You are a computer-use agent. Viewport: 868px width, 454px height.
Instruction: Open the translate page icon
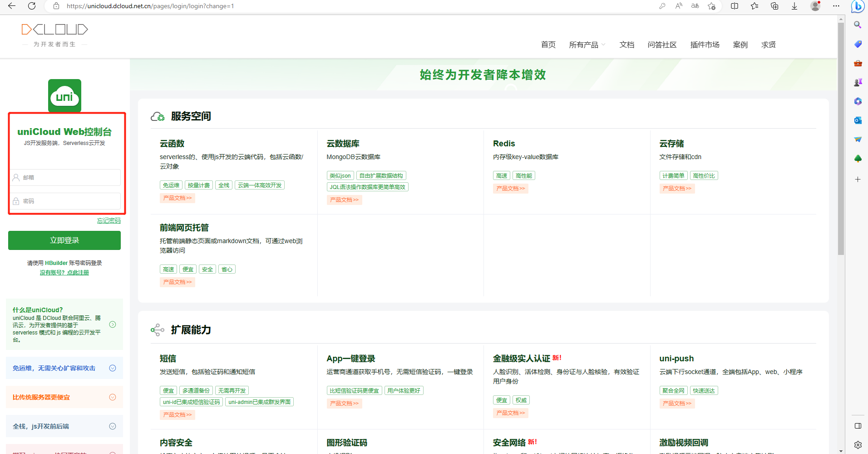tap(695, 6)
